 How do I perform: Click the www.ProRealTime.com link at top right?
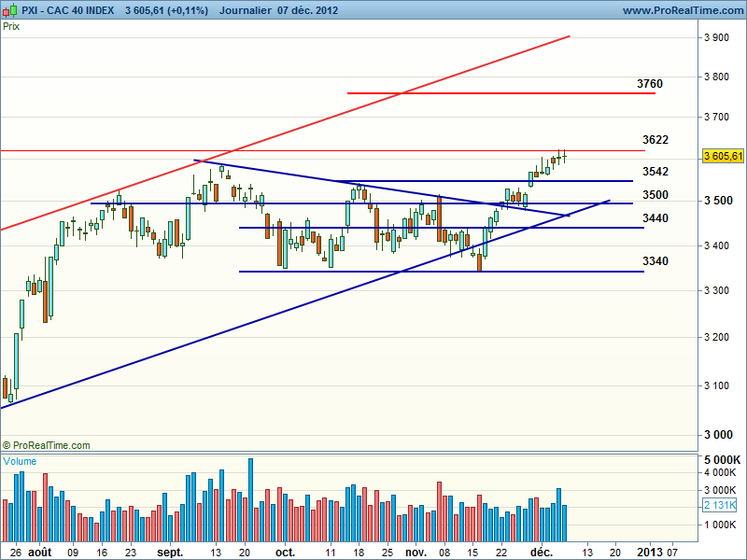tap(681, 10)
